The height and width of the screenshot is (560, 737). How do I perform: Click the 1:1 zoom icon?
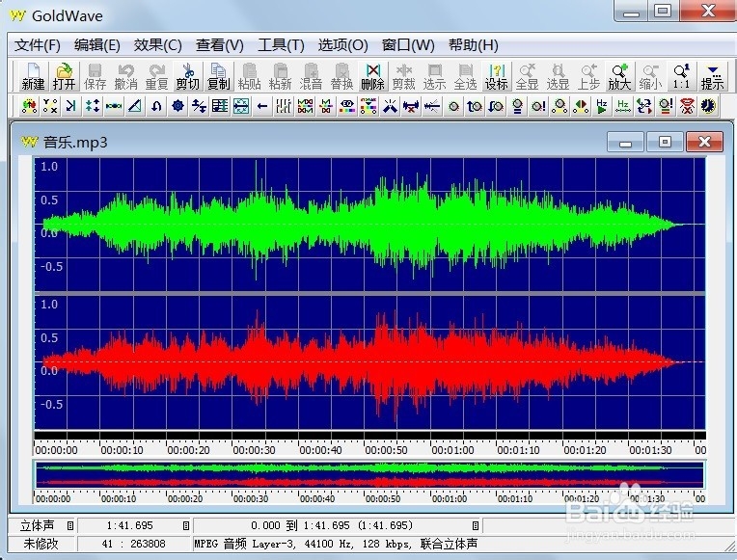[x=681, y=76]
